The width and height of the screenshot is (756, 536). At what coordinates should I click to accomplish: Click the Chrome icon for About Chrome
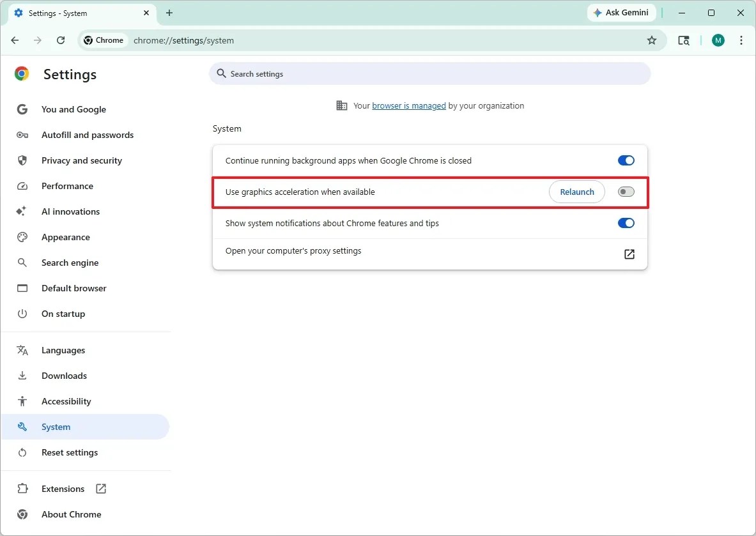(22, 514)
